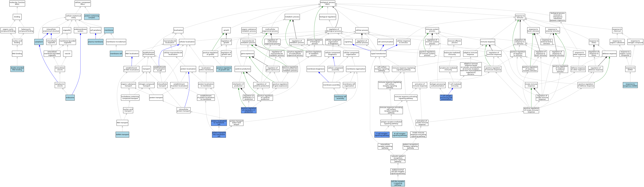The height and width of the screenshot is (187, 644).
Task: Select the 'response to chemical' node
Action: 617,30
